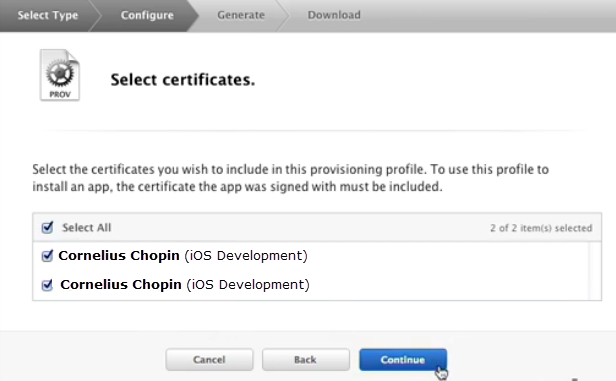Image resolution: width=616 pixels, height=381 pixels.
Task: Proceed with the blue Continue button
Action: 403,359
